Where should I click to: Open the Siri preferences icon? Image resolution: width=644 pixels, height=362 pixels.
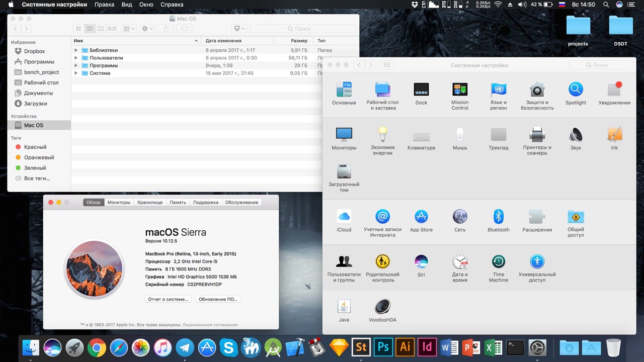421,261
